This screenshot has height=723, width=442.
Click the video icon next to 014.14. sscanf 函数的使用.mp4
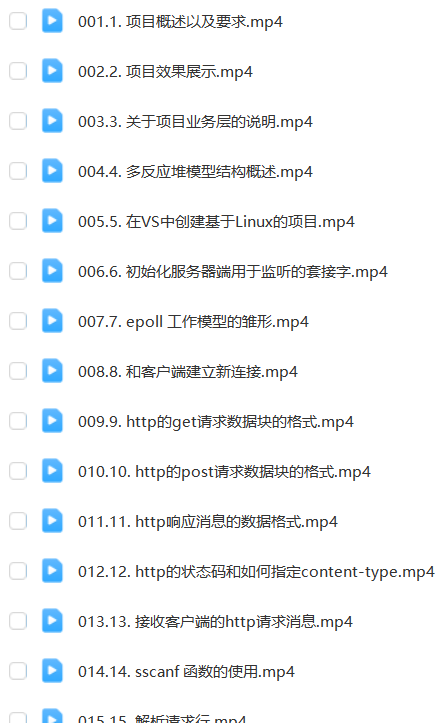[52, 671]
